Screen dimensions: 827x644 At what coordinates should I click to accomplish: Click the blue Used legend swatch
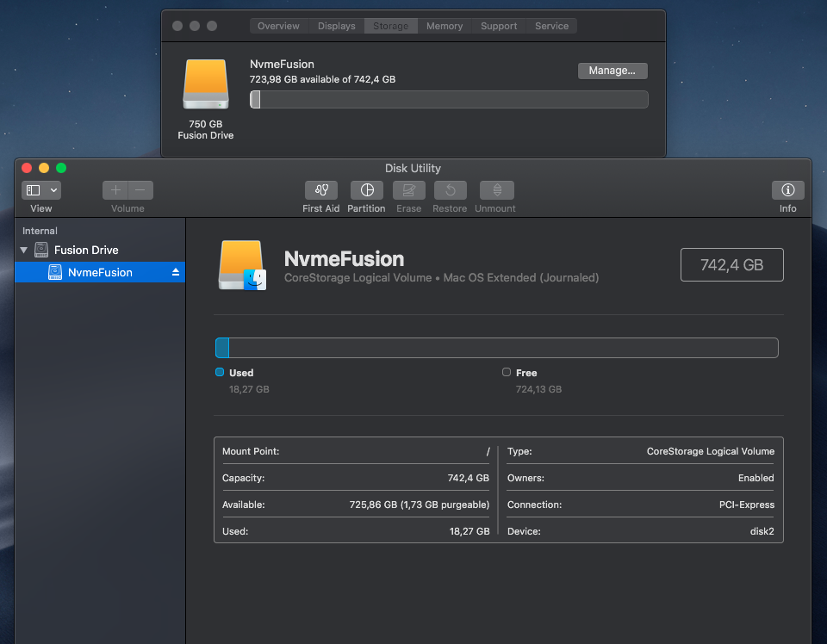pyautogui.click(x=220, y=372)
